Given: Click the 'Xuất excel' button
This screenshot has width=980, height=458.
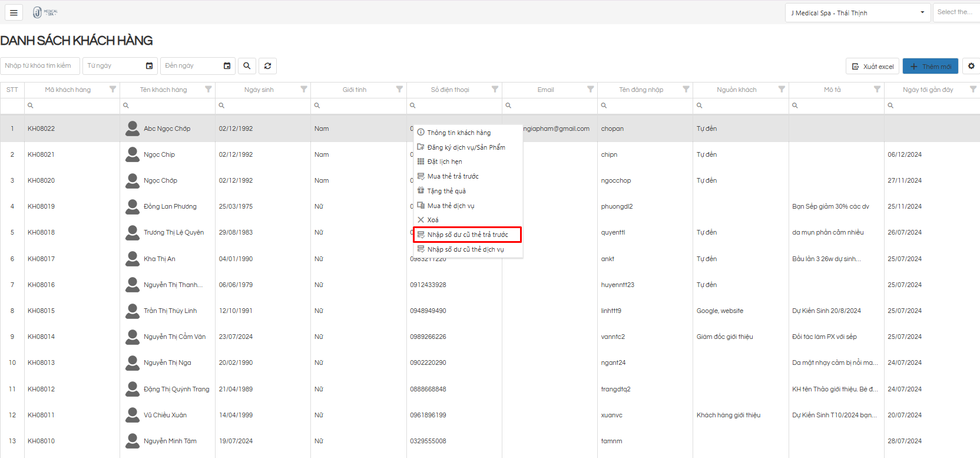Looking at the screenshot, I should [872, 67].
